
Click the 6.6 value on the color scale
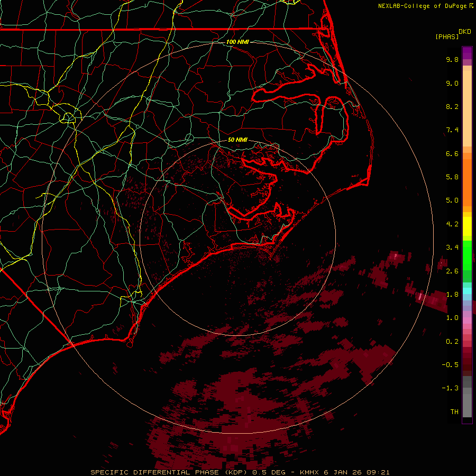[452, 153]
